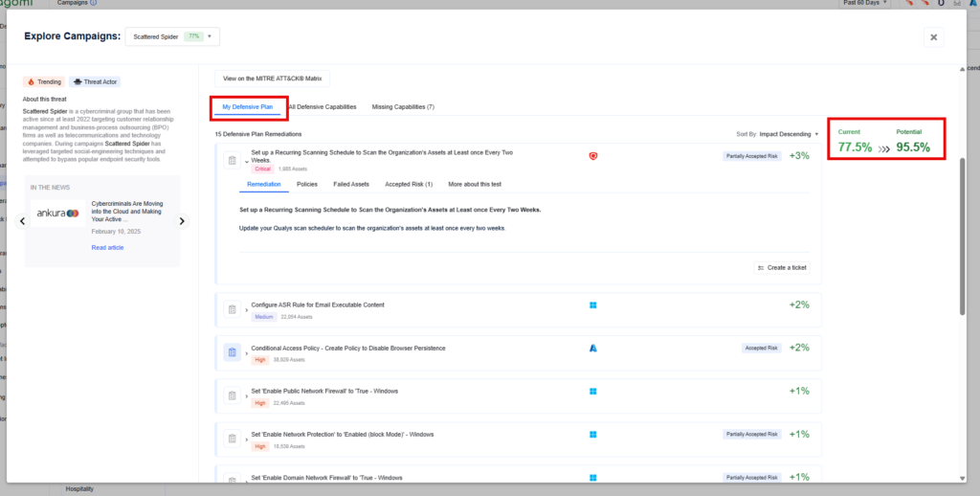The image size is (980, 496).
Task: Click Partially Accepted Risk badge on Network Protection
Action: coord(752,434)
